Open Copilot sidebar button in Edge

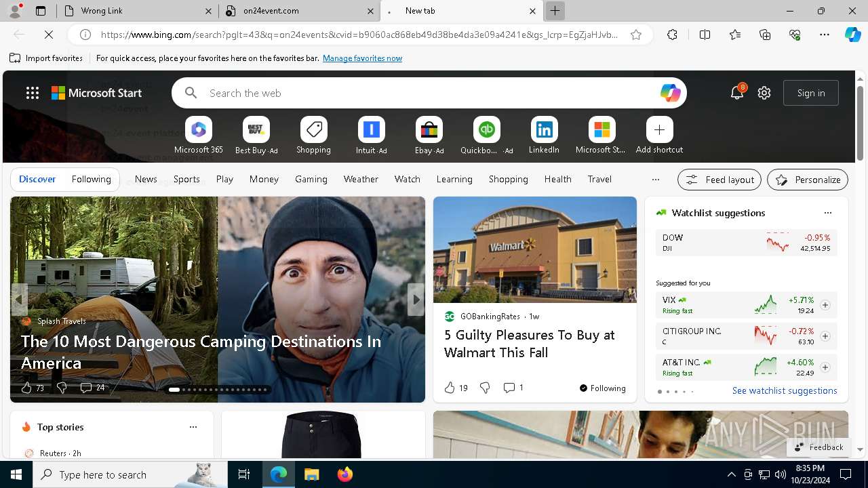(852, 35)
